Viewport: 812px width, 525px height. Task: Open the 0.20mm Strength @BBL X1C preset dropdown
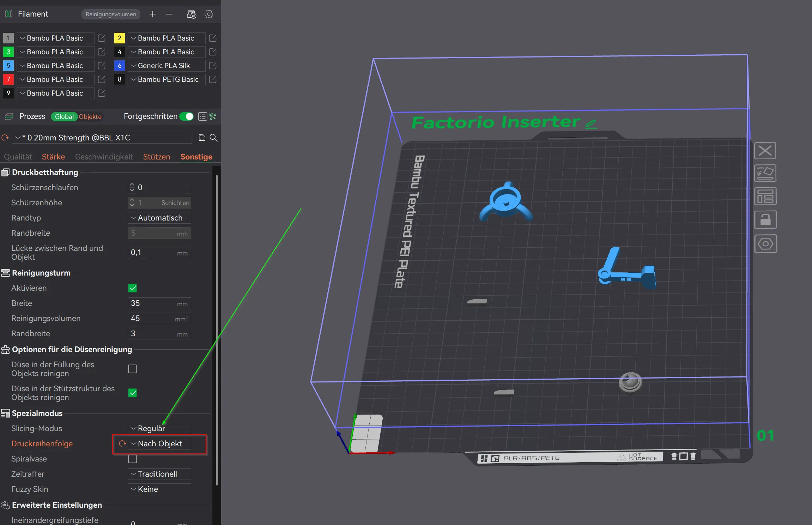(102, 138)
